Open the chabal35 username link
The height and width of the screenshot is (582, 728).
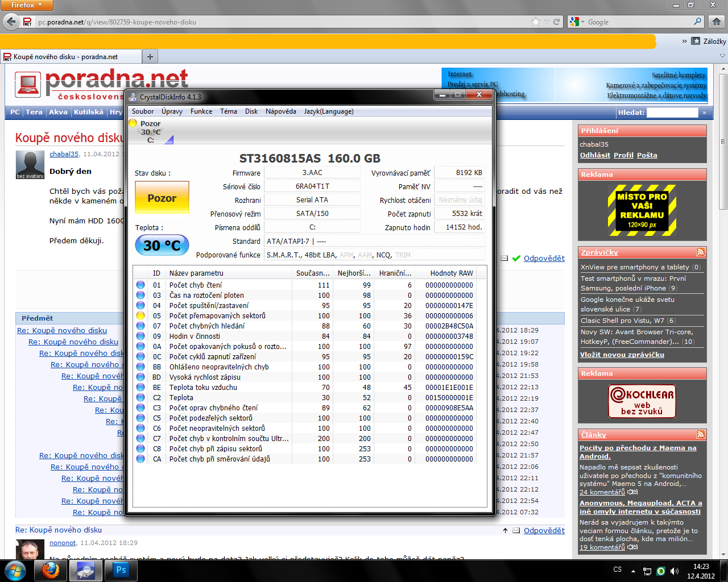pyautogui.click(x=64, y=154)
